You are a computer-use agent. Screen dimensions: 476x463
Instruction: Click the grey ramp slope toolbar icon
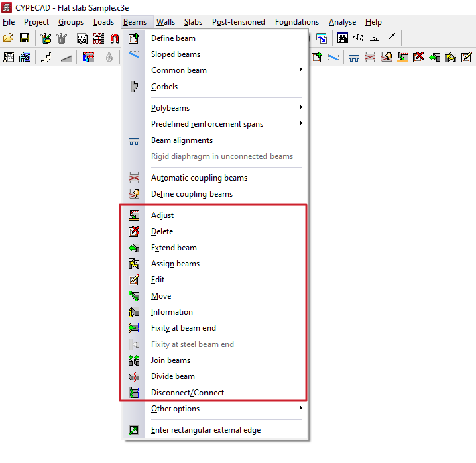[x=66, y=58]
